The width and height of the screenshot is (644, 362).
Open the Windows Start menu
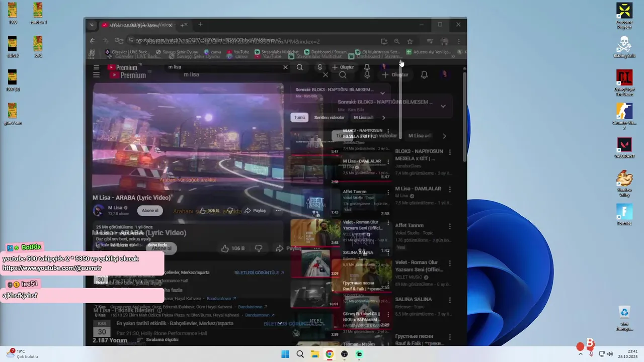click(285, 354)
